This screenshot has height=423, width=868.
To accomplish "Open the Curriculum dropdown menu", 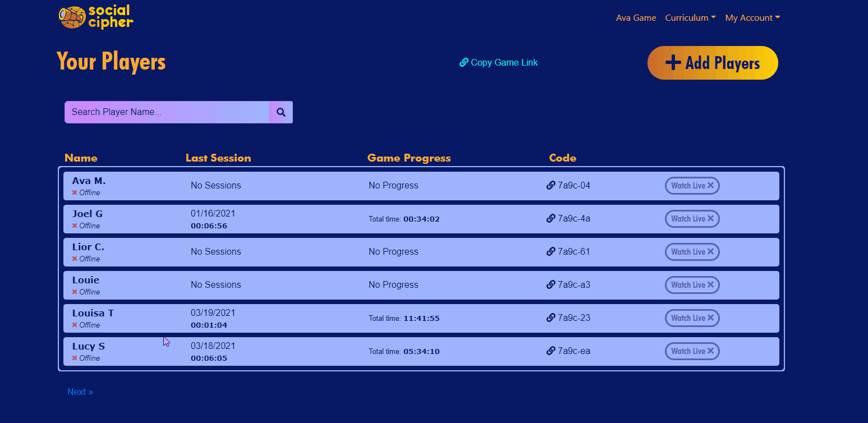I will [x=690, y=18].
